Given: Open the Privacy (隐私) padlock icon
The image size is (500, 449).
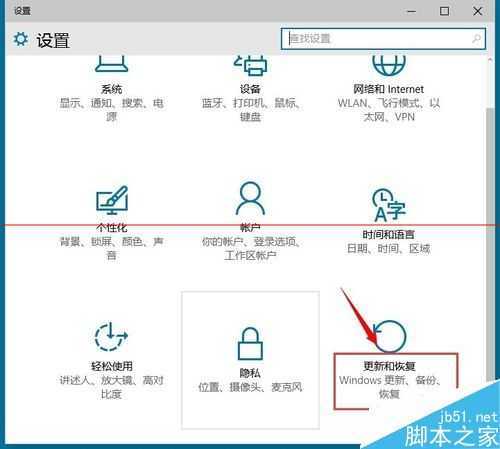Looking at the screenshot, I should 250,344.
